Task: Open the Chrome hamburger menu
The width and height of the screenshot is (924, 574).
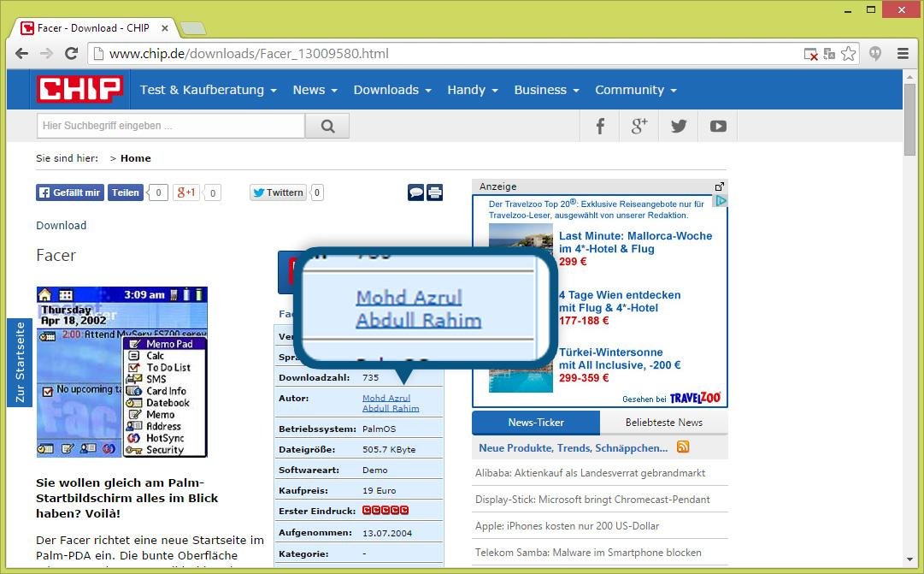Action: click(x=903, y=54)
